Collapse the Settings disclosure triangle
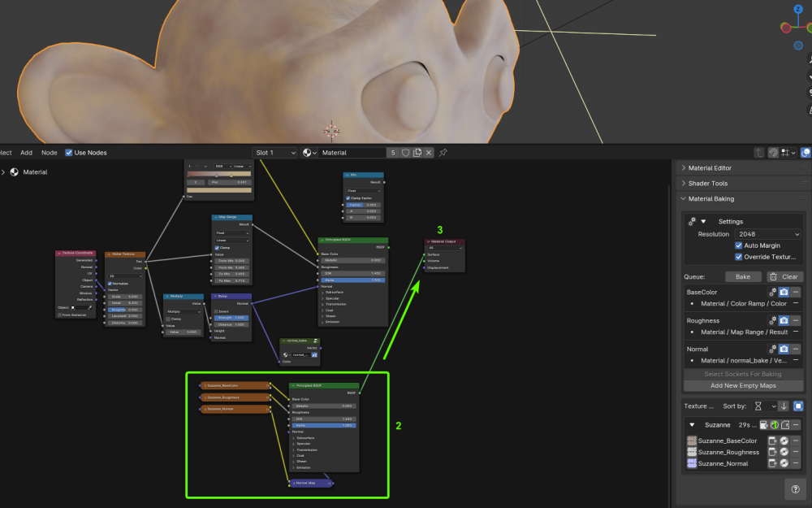Screen dimensions: 812x508 coord(703,221)
